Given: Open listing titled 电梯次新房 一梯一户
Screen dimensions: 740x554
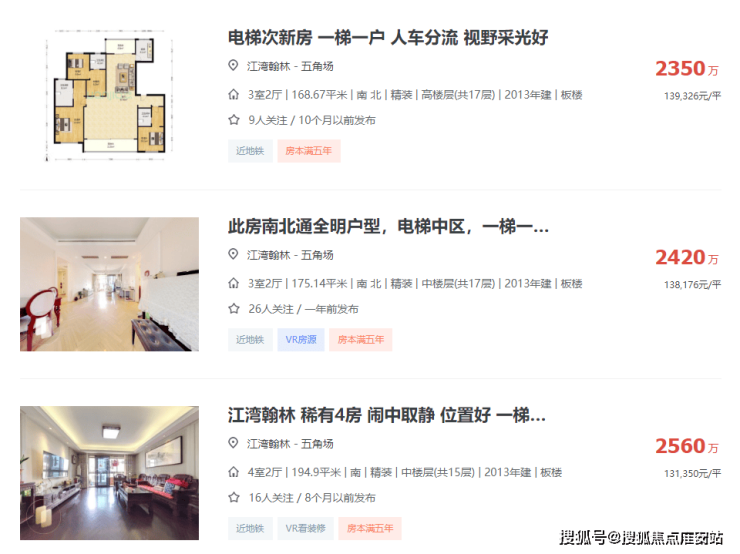Looking at the screenshot, I should [x=388, y=38].
